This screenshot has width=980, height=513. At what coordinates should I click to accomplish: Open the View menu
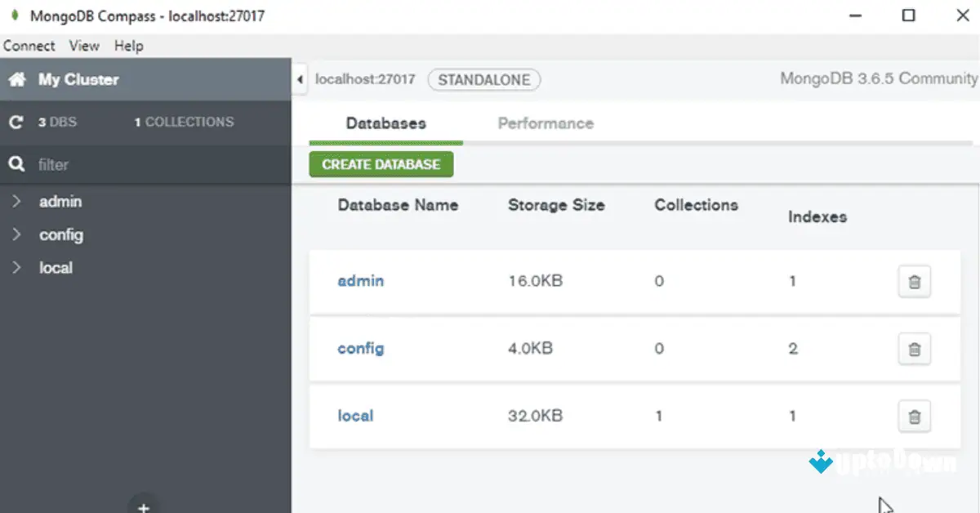tap(83, 46)
